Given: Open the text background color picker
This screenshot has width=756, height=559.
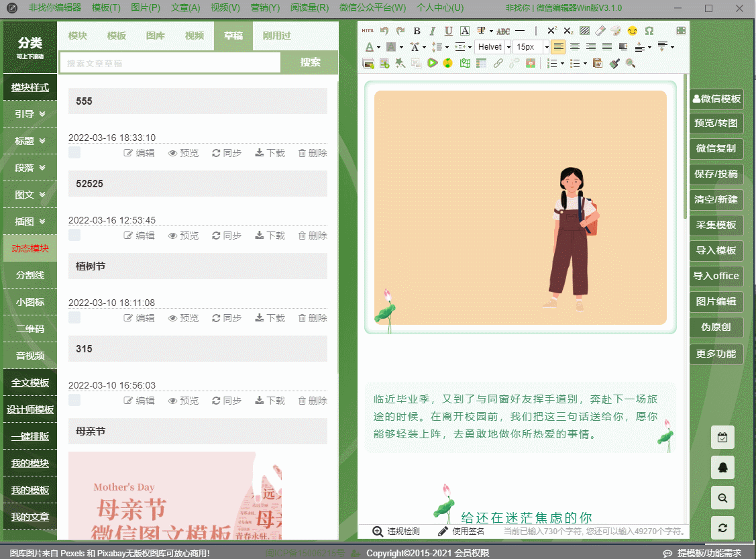Looking at the screenshot, I should click(x=391, y=47).
